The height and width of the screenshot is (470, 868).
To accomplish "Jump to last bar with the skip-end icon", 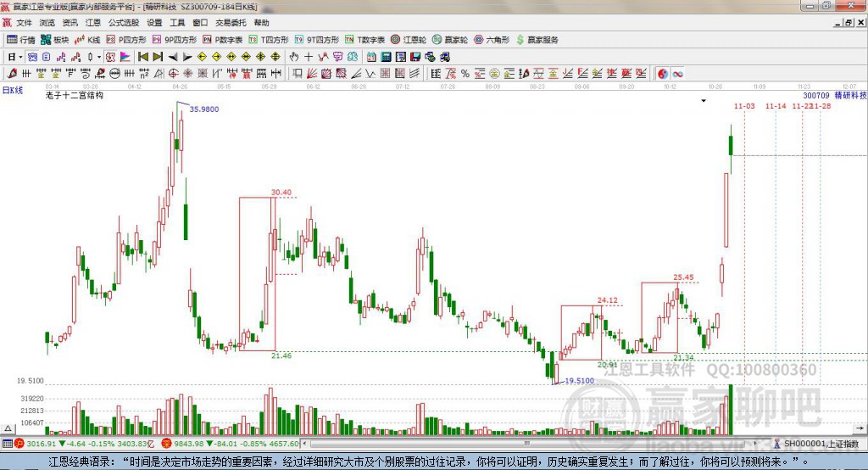I will tap(158, 57).
